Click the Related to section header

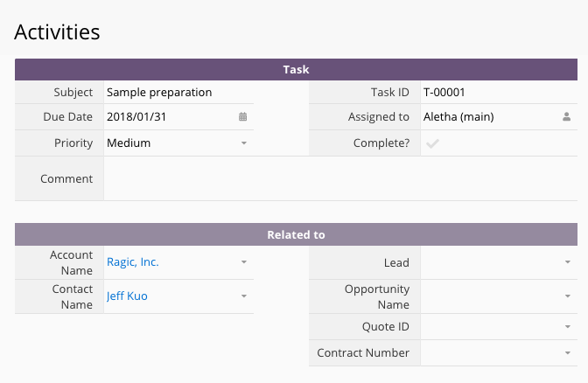pyautogui.click(x=296, y=234)
